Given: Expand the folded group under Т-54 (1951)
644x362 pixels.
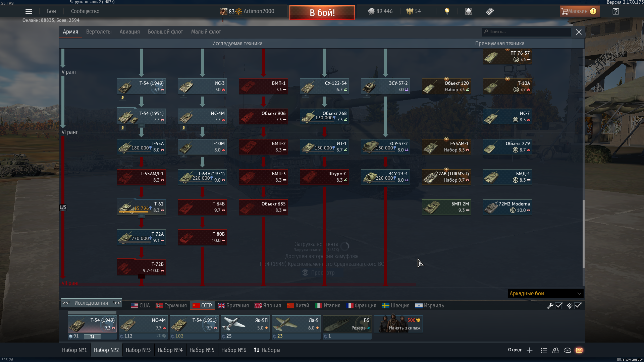Looking at the screenshot, I should pos(141,126).
